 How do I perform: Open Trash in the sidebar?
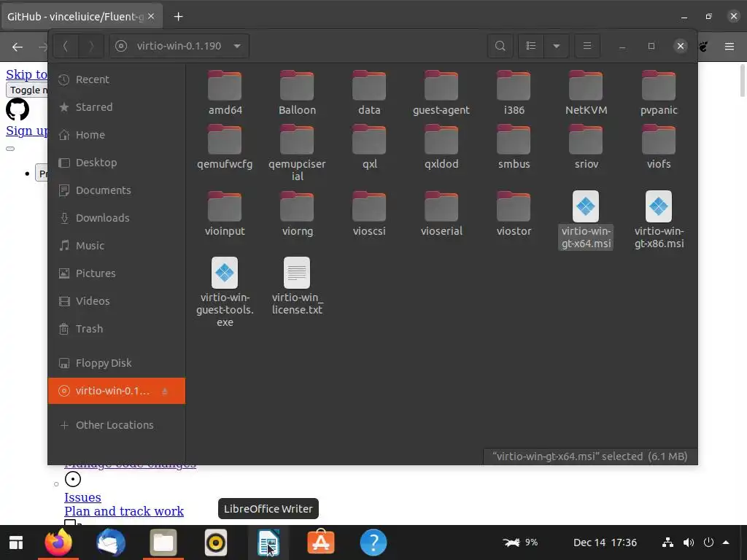[116, 328]
